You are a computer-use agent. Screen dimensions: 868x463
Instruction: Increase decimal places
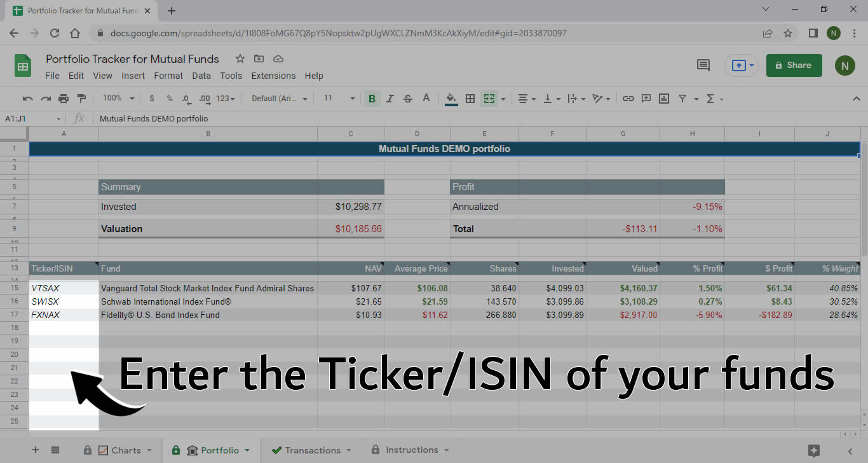203,99
